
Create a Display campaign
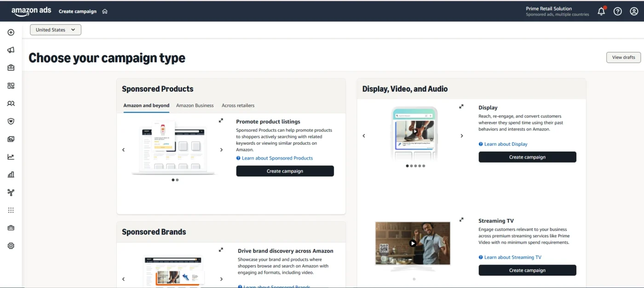(x=527, y=157)
